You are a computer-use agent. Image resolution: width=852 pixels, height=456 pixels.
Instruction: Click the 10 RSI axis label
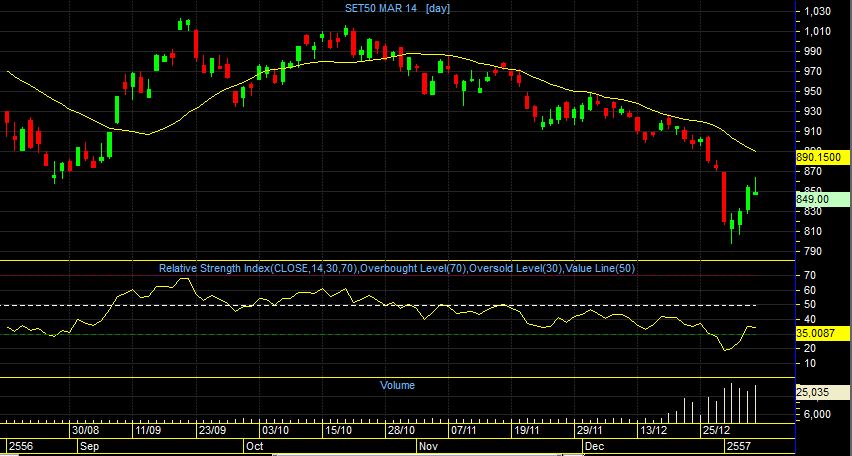(x=810, y=363)
